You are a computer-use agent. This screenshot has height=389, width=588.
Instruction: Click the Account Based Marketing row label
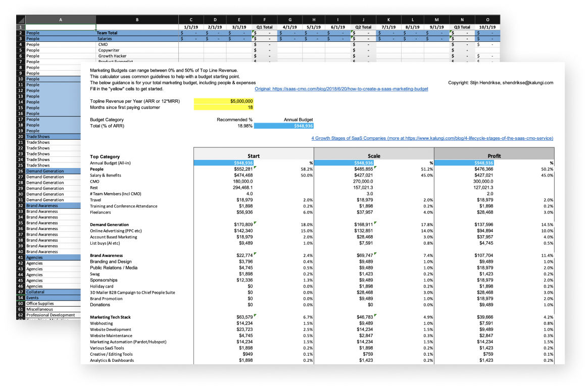[x=113, y=237]
